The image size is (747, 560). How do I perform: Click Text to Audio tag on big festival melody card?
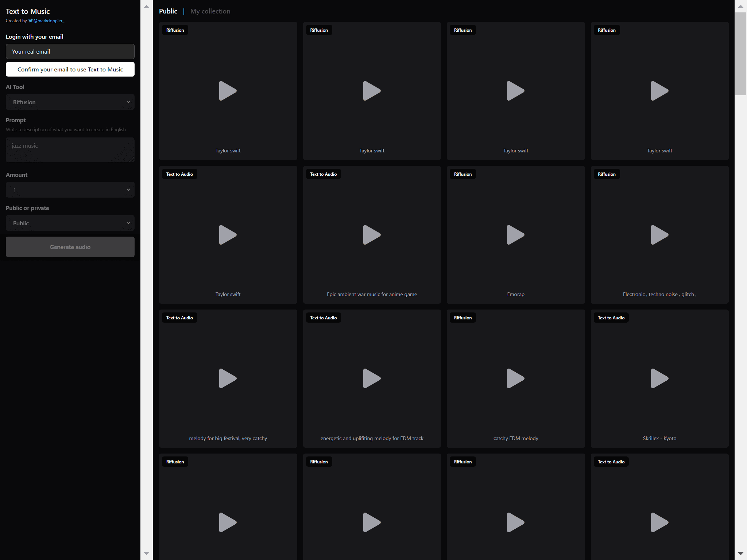pos(179,318)
